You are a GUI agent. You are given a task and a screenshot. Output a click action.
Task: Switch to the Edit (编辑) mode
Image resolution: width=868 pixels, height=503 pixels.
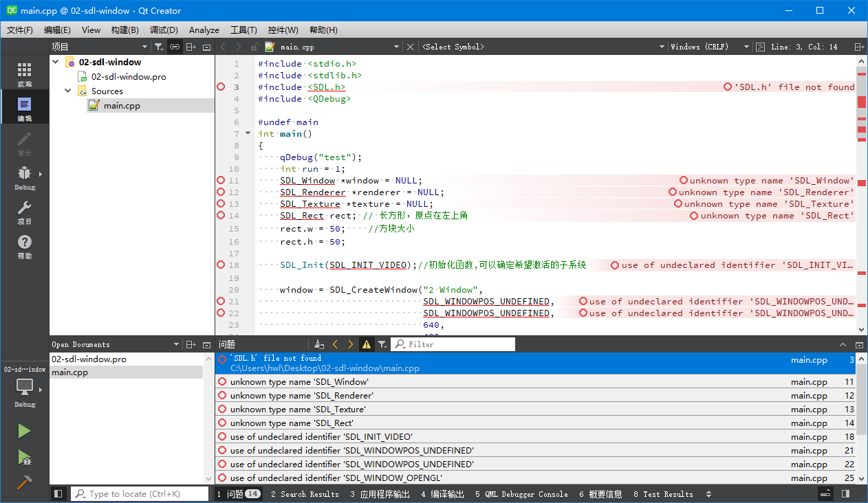[x=25, y=107]
